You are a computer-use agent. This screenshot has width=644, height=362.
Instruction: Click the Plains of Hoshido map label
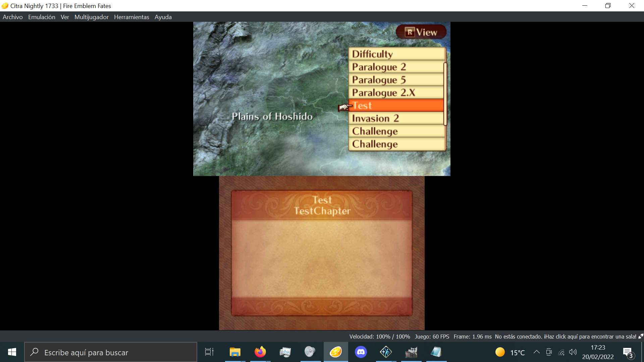(272, 116)
